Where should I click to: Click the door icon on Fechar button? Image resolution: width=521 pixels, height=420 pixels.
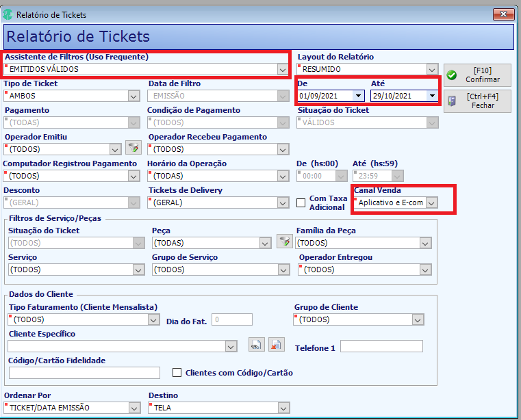[x=452, y=101]
